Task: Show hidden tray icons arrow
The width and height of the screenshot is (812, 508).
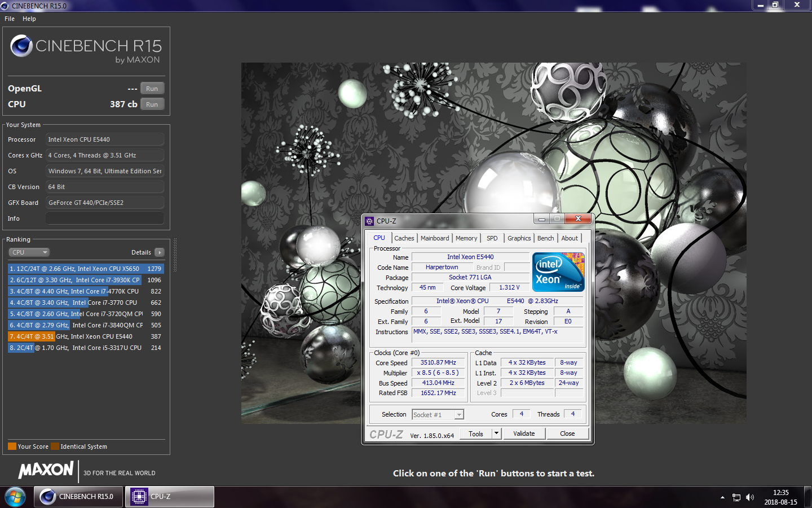Action: 722,497
